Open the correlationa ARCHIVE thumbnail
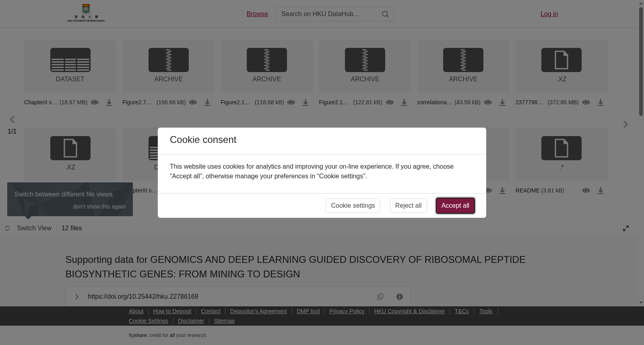This screenshot has height=345, width=644. click(463, 66)
